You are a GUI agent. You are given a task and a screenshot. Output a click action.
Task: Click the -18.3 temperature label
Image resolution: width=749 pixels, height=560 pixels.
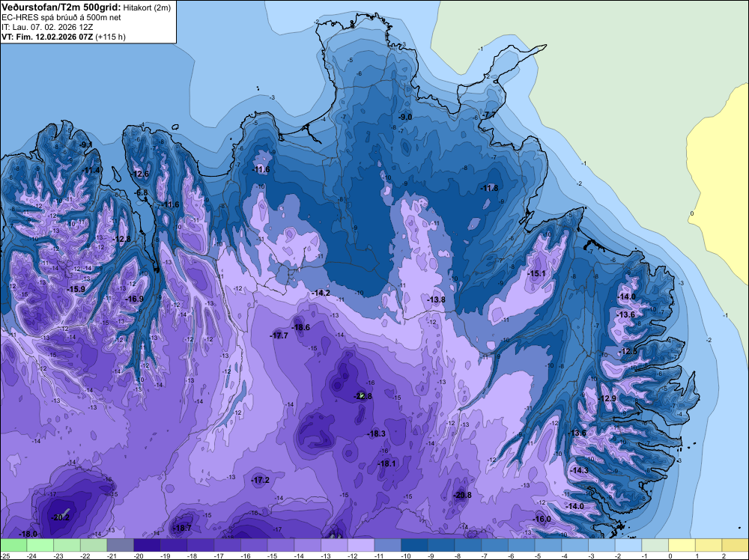click(376, 433)
